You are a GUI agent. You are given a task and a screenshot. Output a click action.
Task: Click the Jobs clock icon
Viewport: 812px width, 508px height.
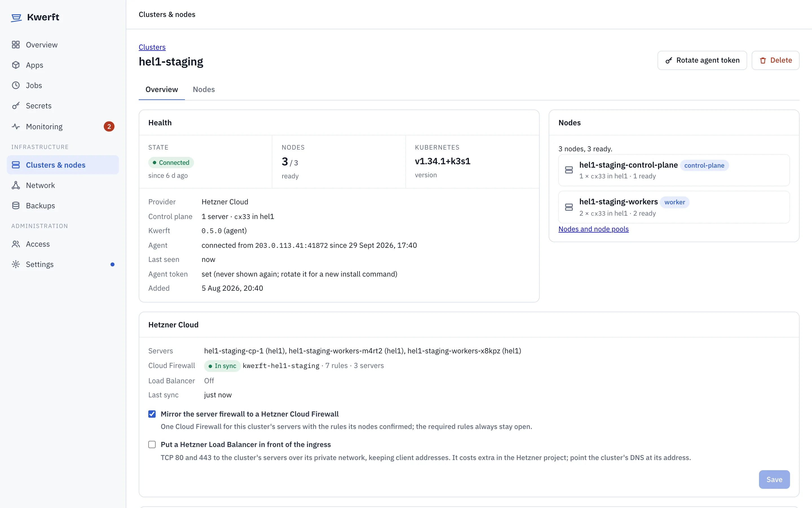pyautogui.click(x=16, y=85)
